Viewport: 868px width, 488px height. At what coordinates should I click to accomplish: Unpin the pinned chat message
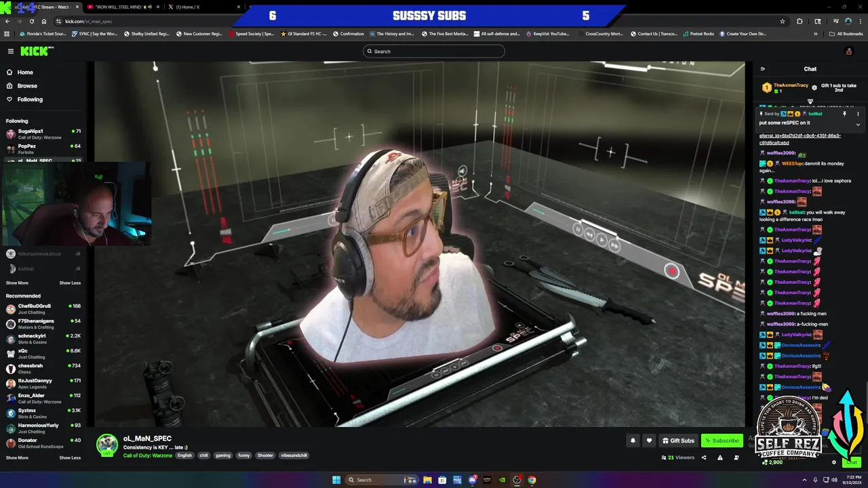pos(844,114)
